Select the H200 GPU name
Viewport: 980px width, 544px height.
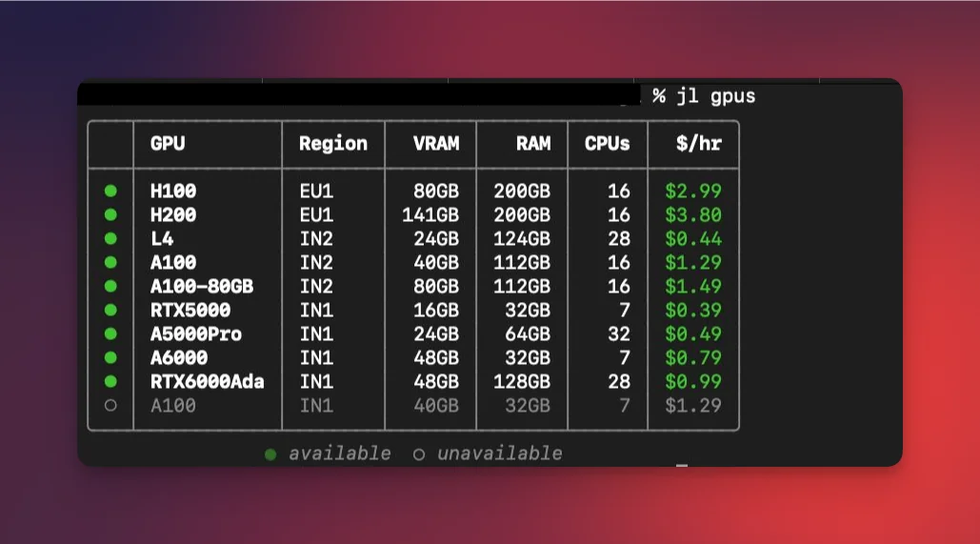click(173, 214)
